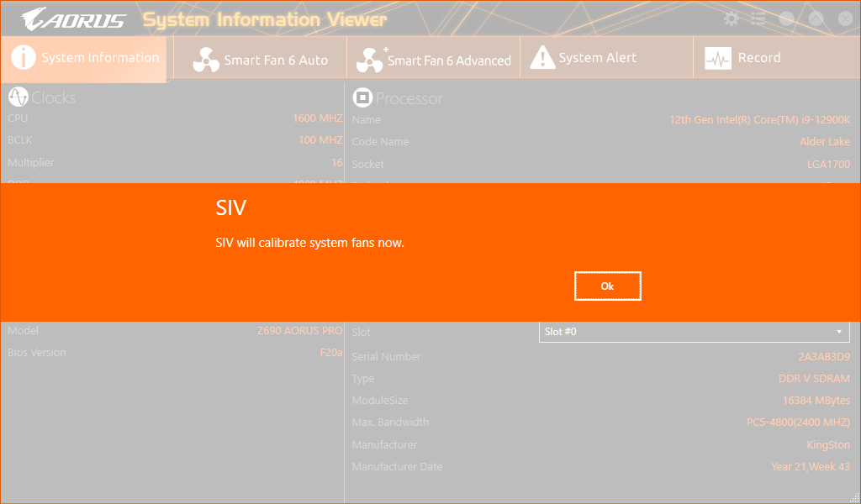Open the Record tab
The image size is (861, 504).
(776, 58)
